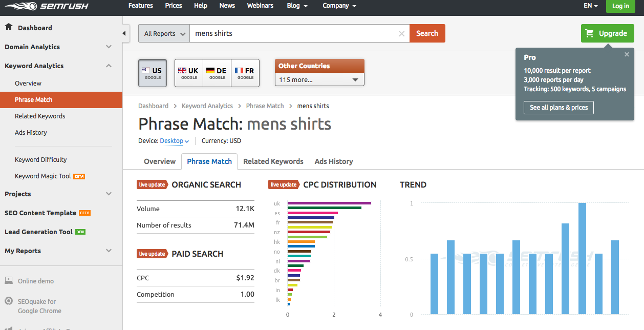Click the shopping cart icon on Upgrade
Image resolution: width=644 pixels, height=330 pixels.
[590, 33]
